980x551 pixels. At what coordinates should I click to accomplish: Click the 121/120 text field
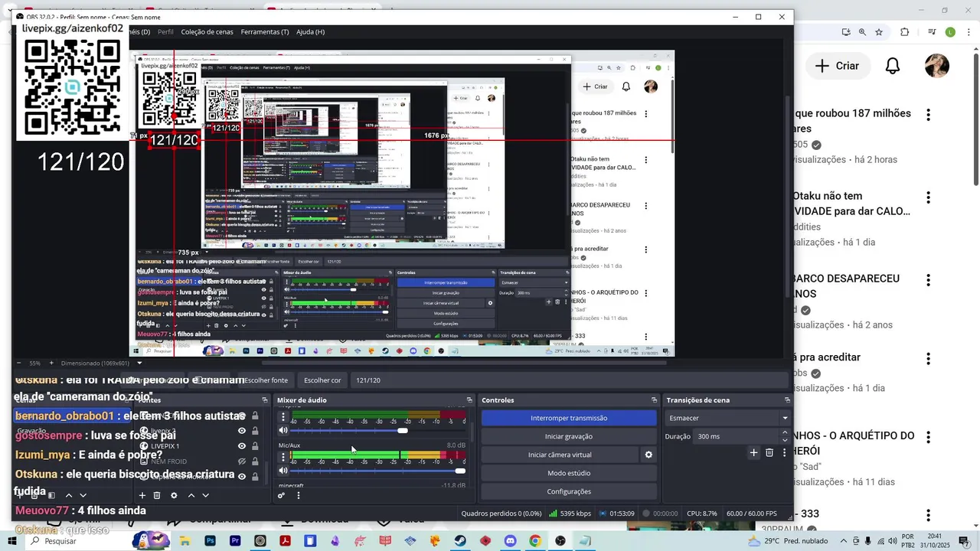coord(569,380)
